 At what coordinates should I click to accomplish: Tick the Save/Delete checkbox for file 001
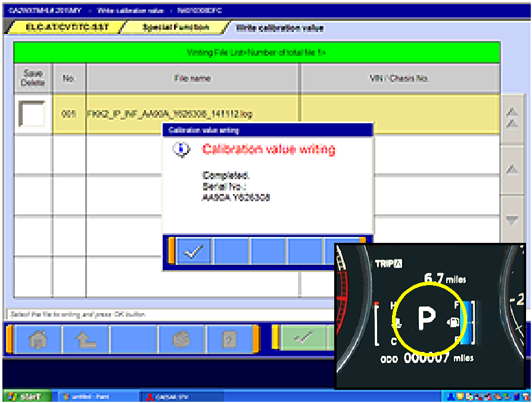pos(32,113)
